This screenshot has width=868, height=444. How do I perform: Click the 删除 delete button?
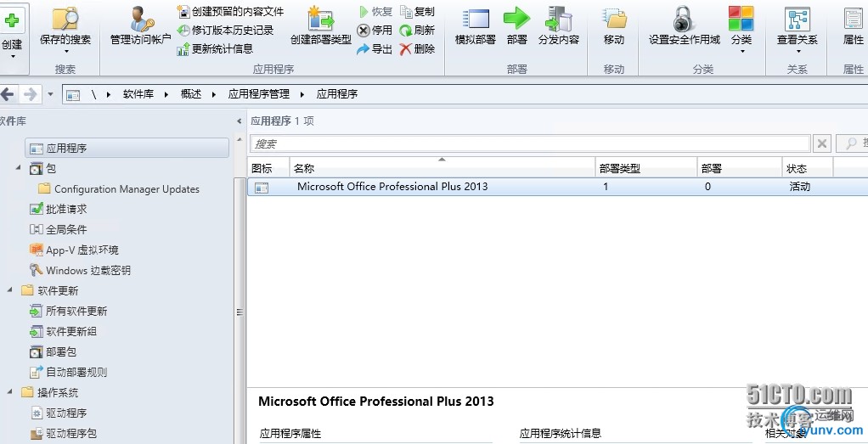(x=417, y=48)
